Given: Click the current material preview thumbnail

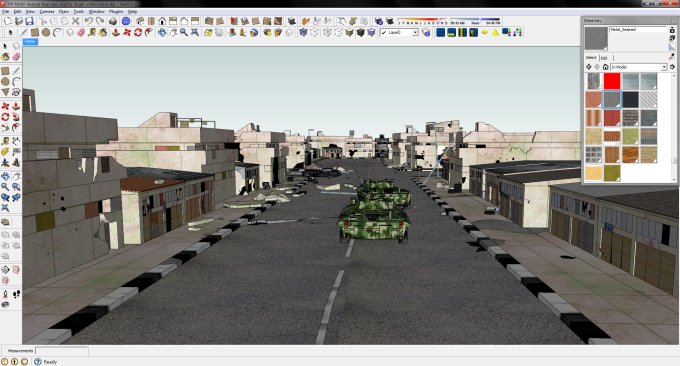Looking at the screenshot, I should point(596,38).
